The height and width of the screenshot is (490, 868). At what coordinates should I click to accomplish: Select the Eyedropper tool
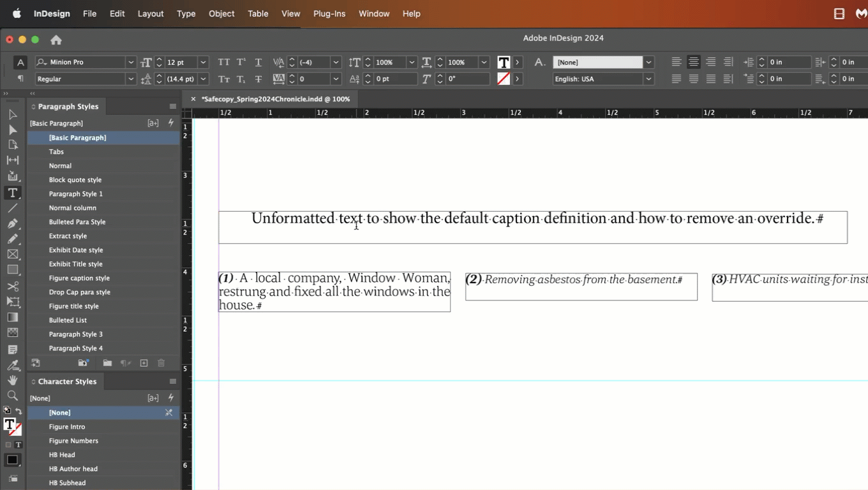click(12, 365)
